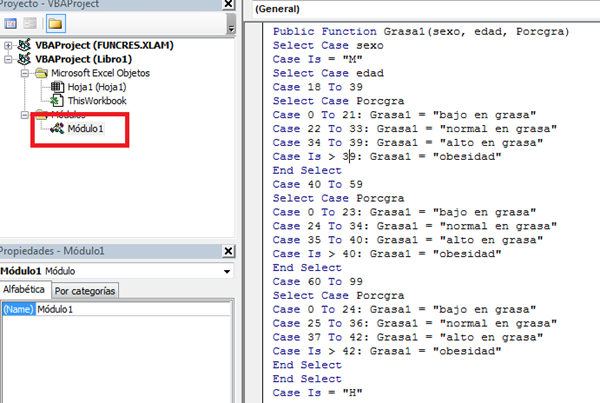
Task: Click the line Case 37 To 42
Action: 408,337
